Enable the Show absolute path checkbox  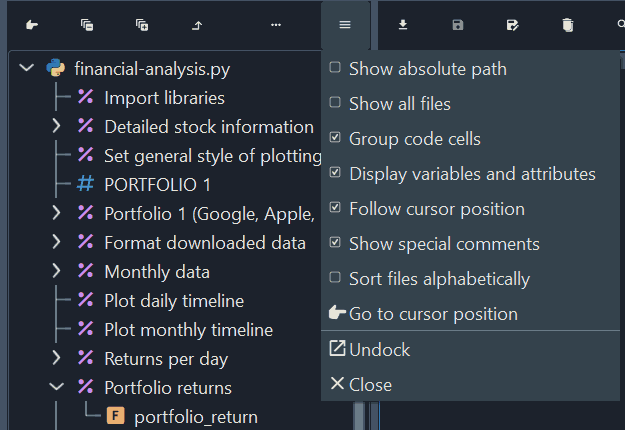[335, 67]
